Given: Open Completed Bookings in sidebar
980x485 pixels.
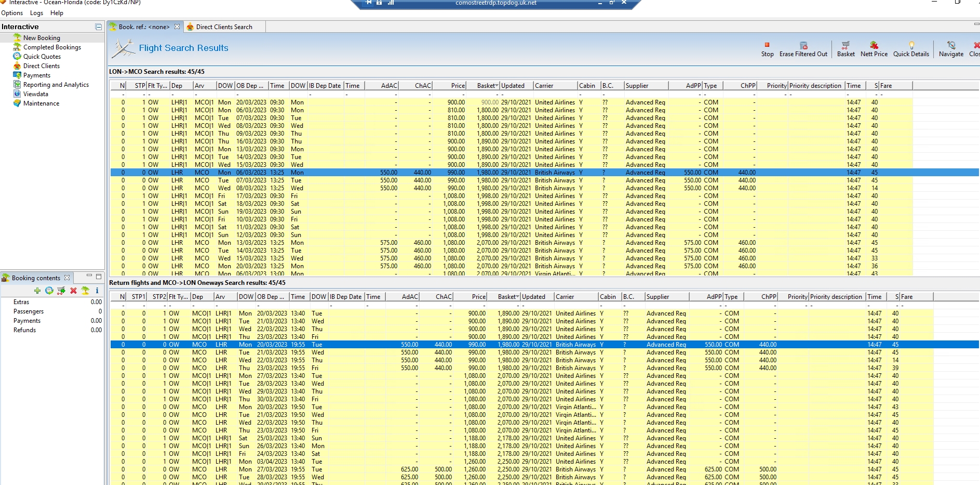Looking at the screenshot, I should 52,47.
